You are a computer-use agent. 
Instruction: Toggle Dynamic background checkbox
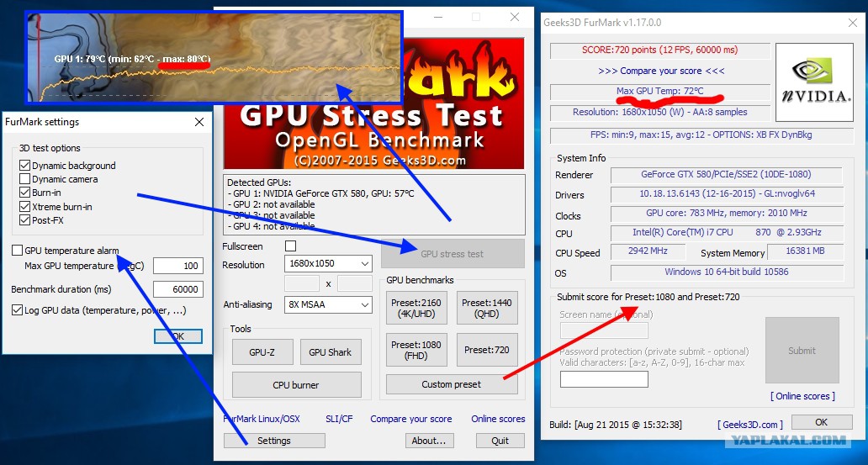tap(24, 166)
